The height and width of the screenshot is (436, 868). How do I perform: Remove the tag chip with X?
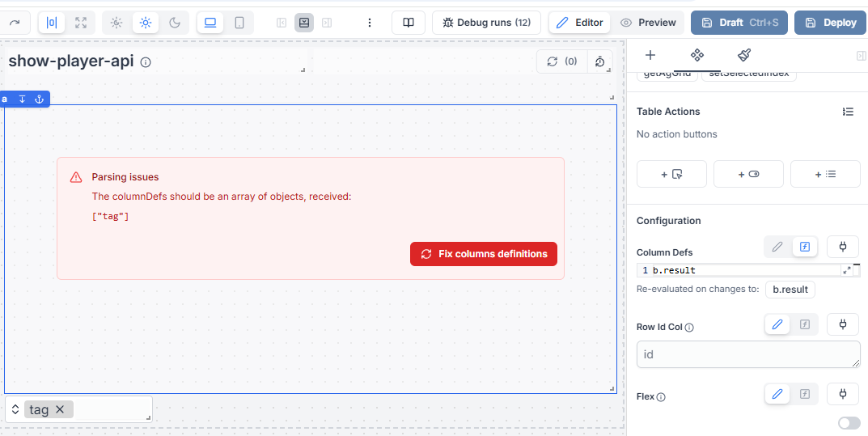point(61,409)
